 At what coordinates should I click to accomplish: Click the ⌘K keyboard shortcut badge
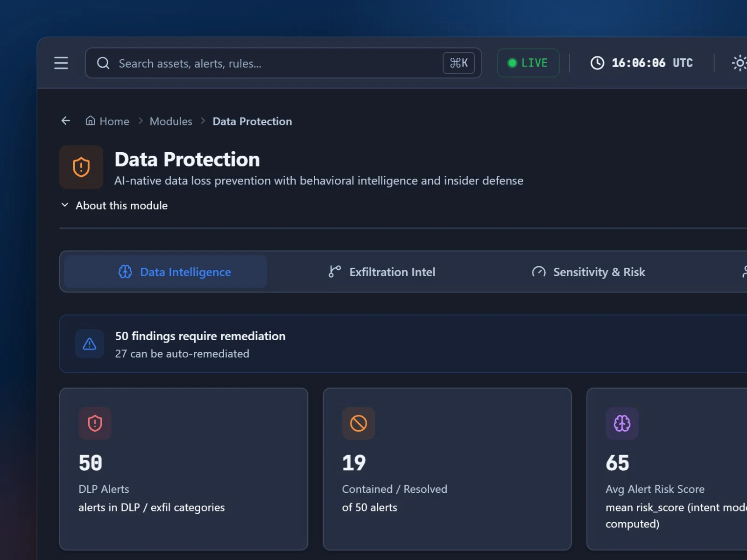pyautogui.click(x=458, y=63)
